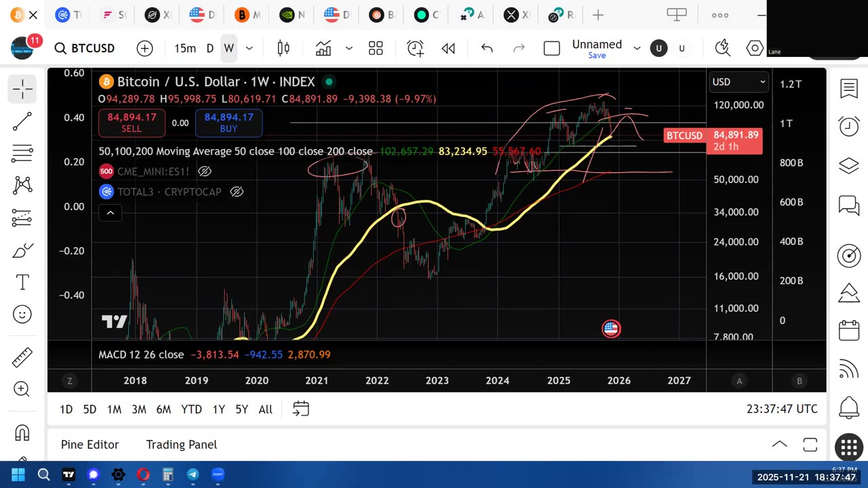The height and width of the screenshot is (488, 868).
Task: Open the Trading Panel tab
Action: [x=182, y=445]
